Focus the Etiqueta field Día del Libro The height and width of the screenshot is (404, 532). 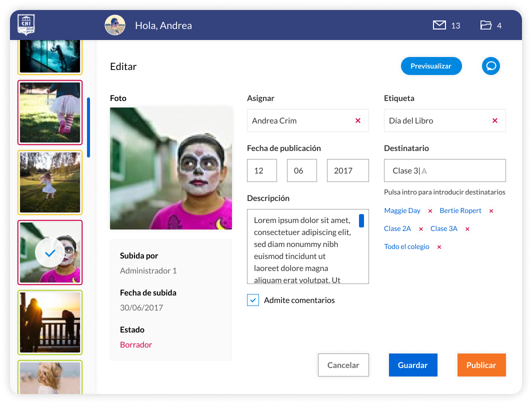tap(445, 120)
